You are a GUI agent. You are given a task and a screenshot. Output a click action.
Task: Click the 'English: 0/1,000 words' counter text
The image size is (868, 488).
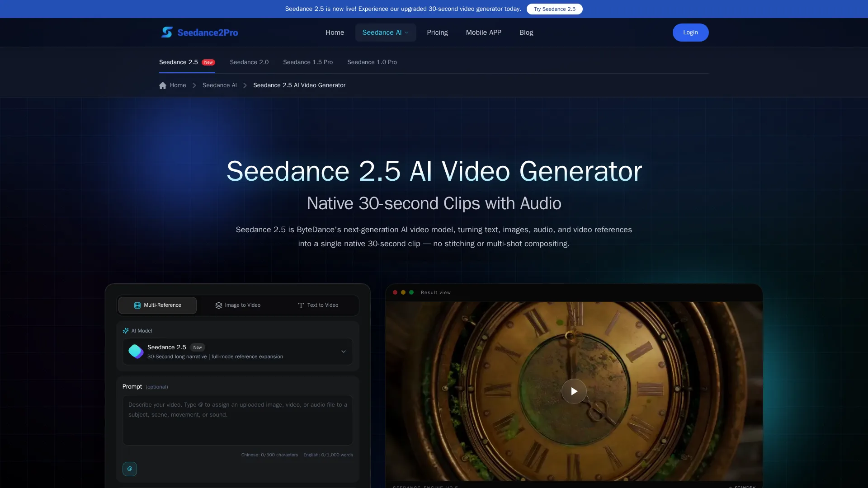[328, 455]
